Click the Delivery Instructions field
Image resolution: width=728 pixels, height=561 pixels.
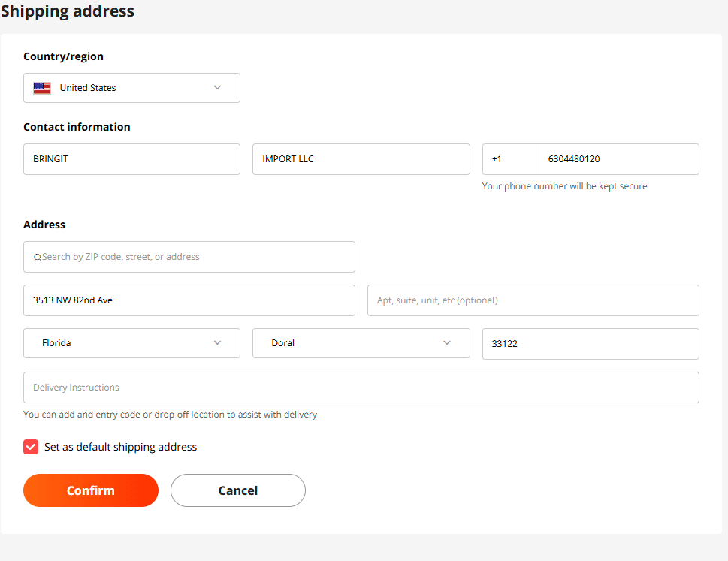(x=361, y=388)
